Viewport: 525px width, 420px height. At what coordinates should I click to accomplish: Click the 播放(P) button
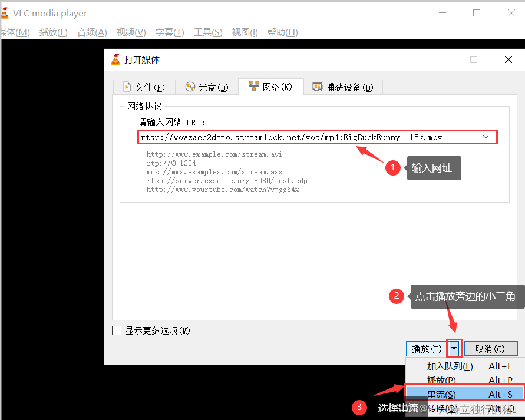pos(426,349)
